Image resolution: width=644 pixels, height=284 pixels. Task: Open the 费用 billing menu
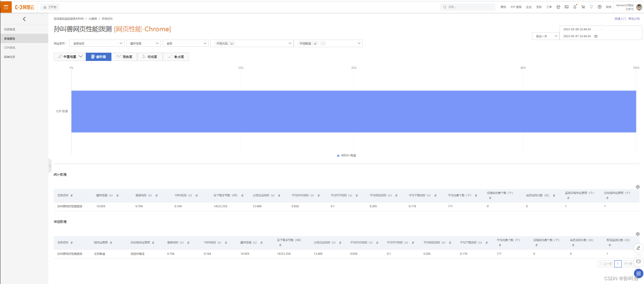(503, 7)
